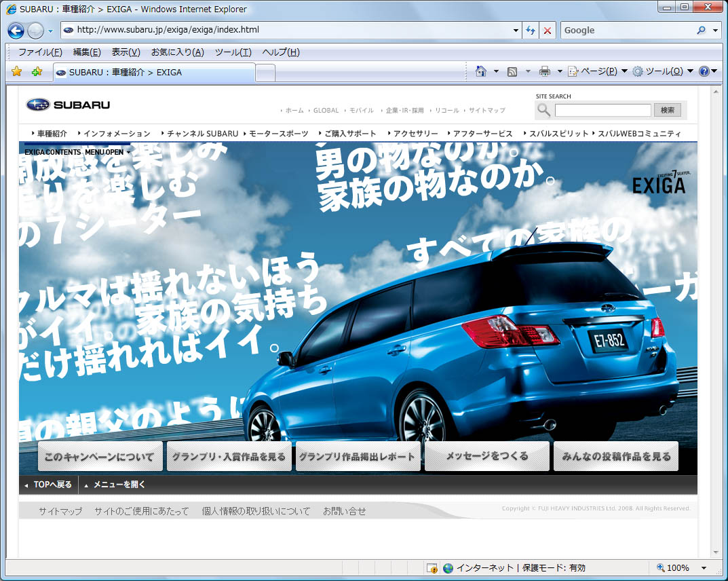Click the site search magnifier icon
728x581 pixels.
(543, 110)
